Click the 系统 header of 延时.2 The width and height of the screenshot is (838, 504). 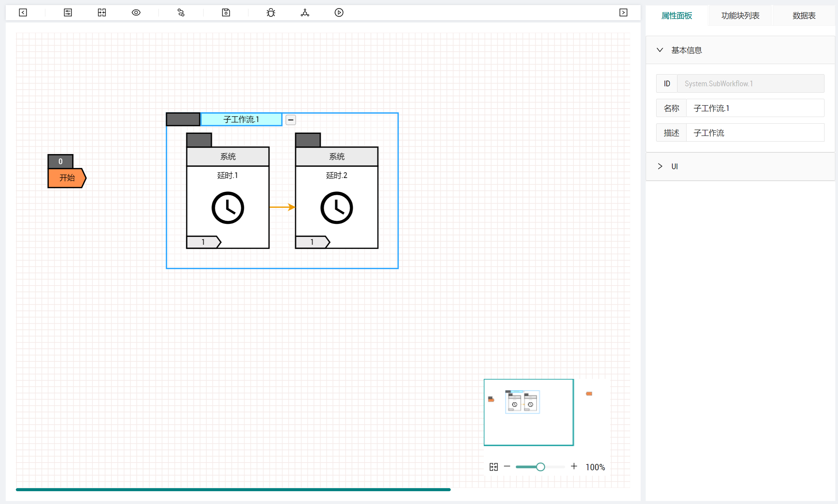click(x=336, y=156)
